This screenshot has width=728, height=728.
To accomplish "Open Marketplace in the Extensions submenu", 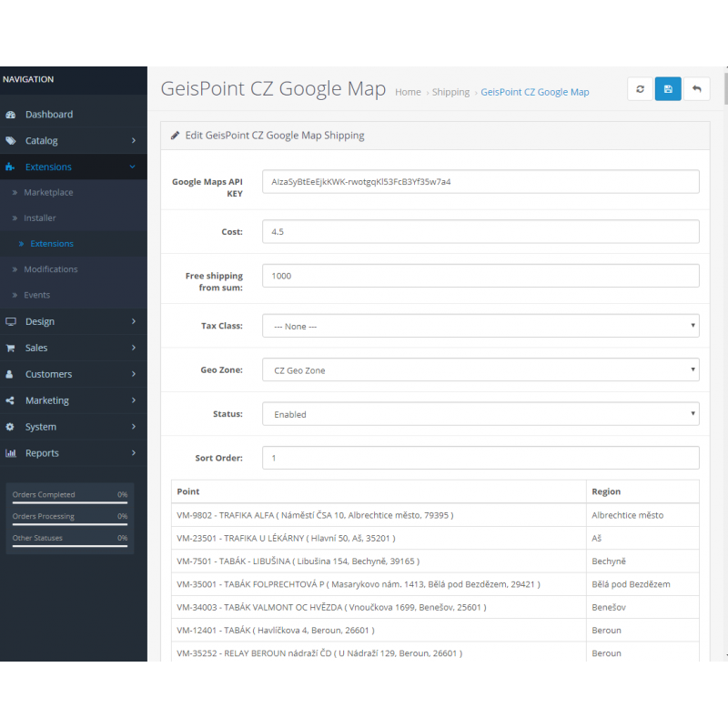I will (x=48, y=193).
